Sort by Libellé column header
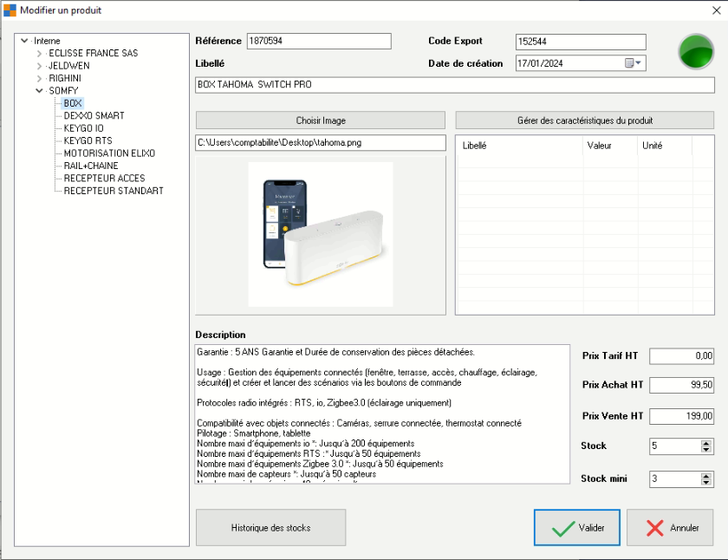The image size is (728, 560). (520, 146)
